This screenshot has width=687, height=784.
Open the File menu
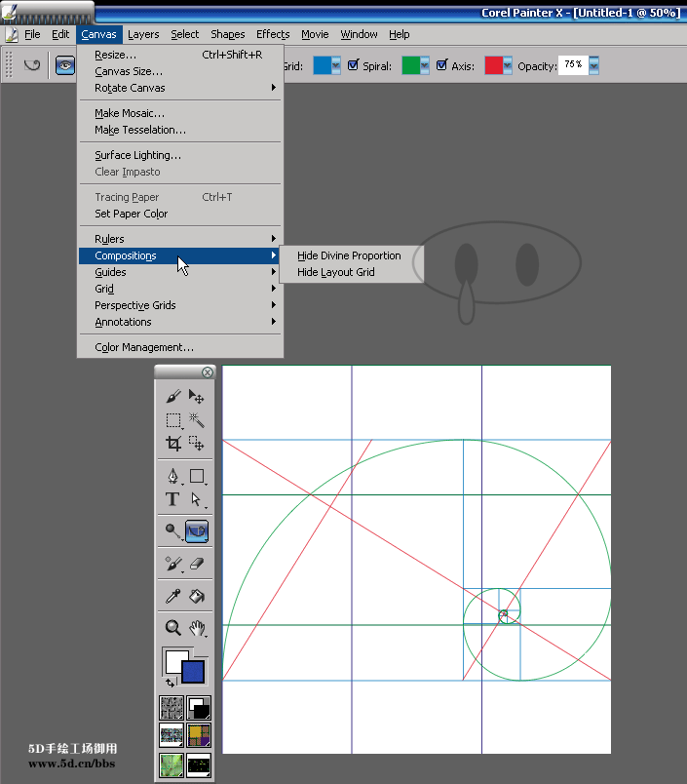click(32, 34)
